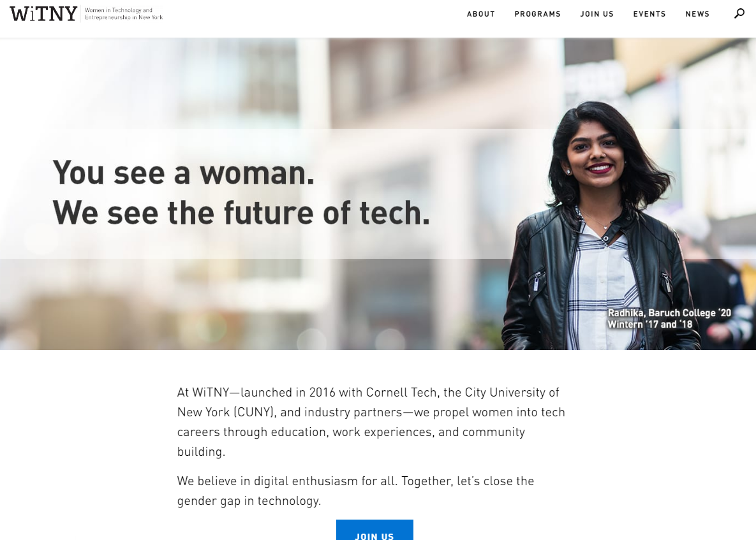Click the We see the future of tech line
The width and height of the screenshot is (756, 540).
241,213
